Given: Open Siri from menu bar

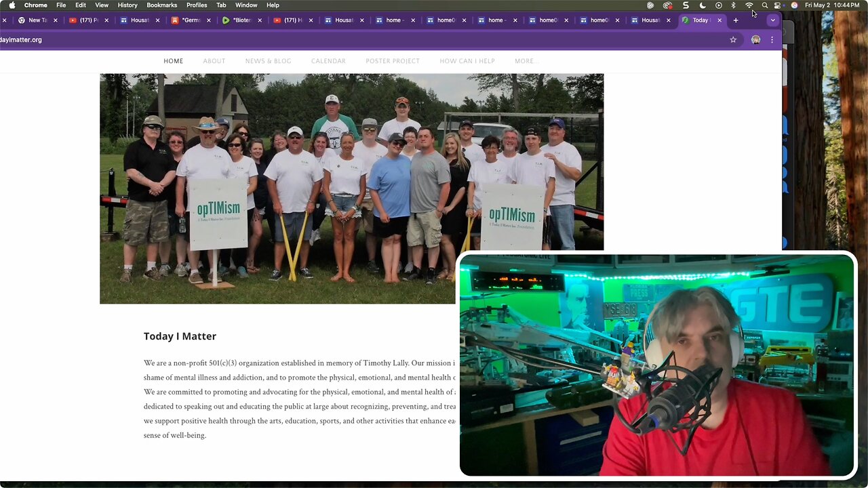Looking at the screenshot, I should pos(794,5).
